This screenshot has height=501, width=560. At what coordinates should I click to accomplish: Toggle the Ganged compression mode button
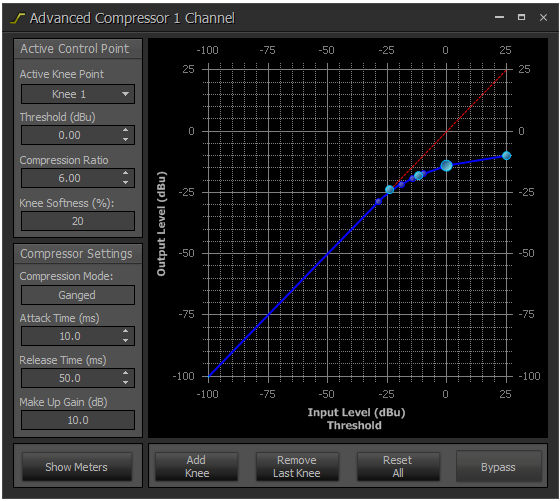tap(78, 295)
